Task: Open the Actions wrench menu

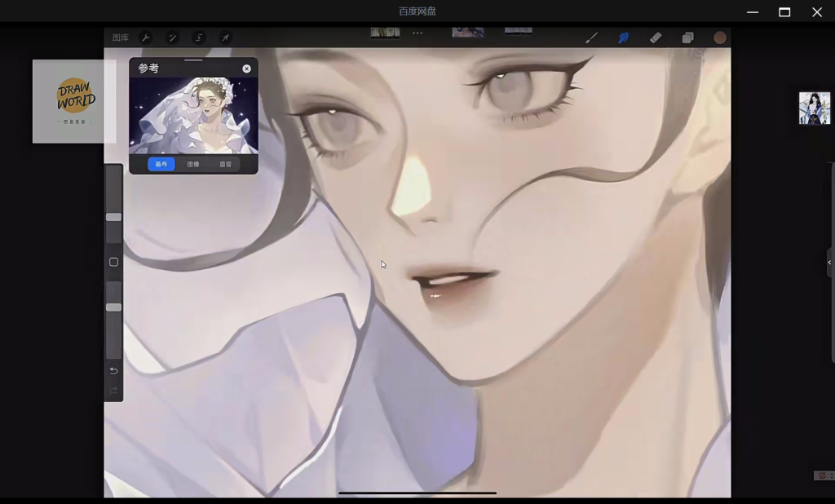Action: point(146,38)
